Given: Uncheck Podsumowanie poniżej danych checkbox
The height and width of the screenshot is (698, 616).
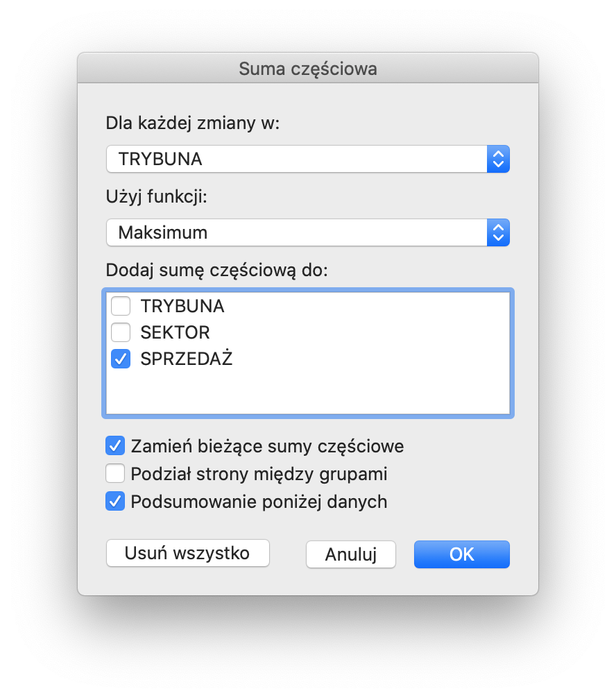Looking at the screenshot, I should click(115, 501).
